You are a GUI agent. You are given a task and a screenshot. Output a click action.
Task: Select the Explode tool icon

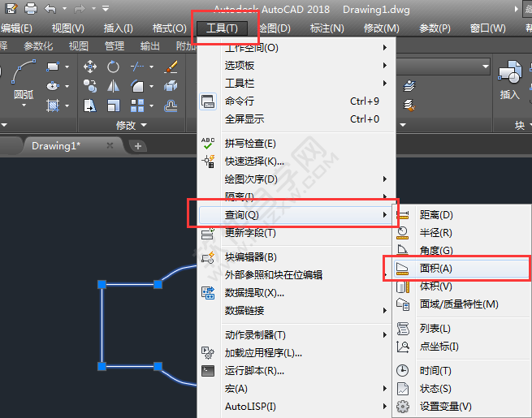(171, 86)
